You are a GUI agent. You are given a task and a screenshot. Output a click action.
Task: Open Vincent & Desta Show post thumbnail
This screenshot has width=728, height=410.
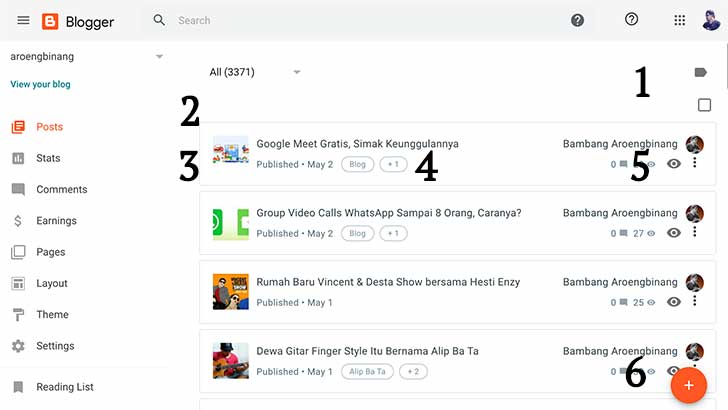[x=231, y=292]
